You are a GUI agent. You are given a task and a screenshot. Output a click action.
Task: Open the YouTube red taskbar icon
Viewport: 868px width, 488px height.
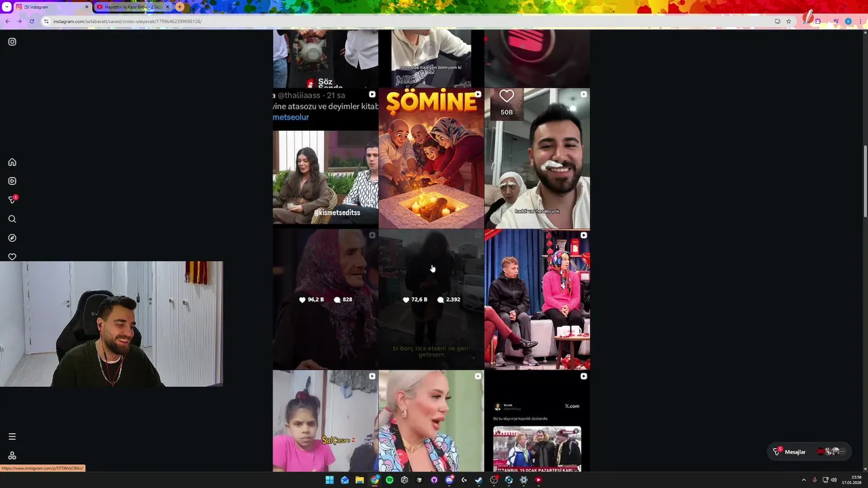(538, 480)
